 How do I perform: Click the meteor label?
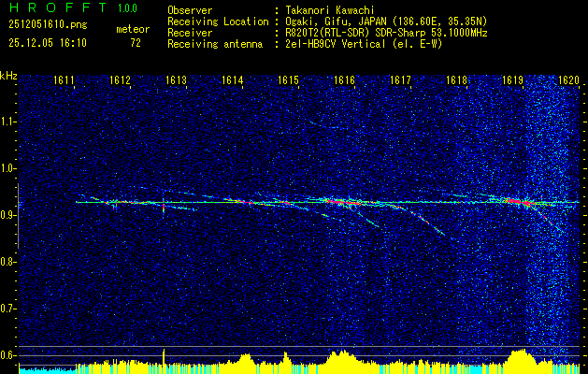[x=133, y=29]
